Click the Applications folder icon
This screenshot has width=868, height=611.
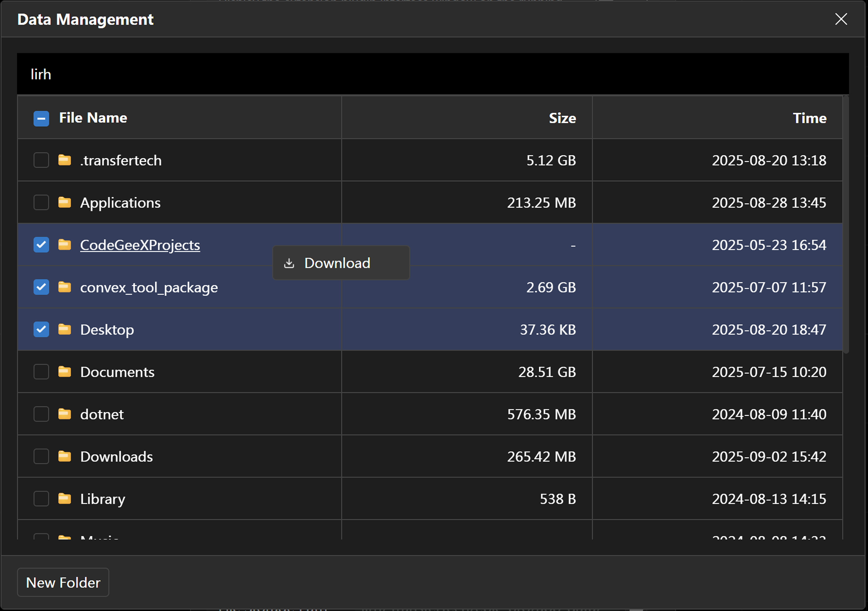pos(65,202)
